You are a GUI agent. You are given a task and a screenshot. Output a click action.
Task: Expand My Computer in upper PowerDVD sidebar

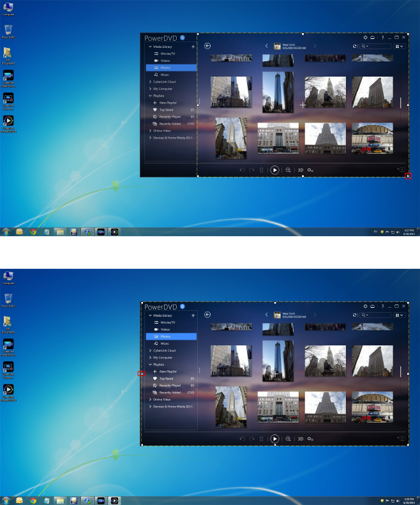[150, 89]
